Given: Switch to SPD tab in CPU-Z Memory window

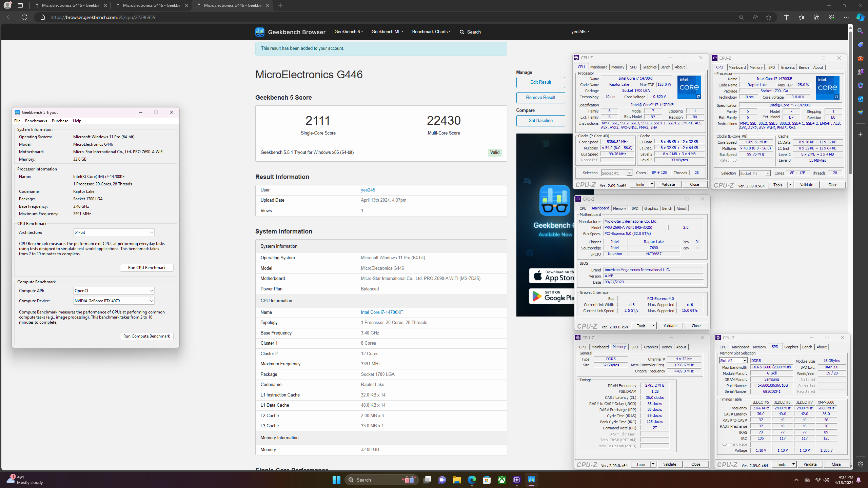Looking at the screenshot, I should click(x=634, y=347).
